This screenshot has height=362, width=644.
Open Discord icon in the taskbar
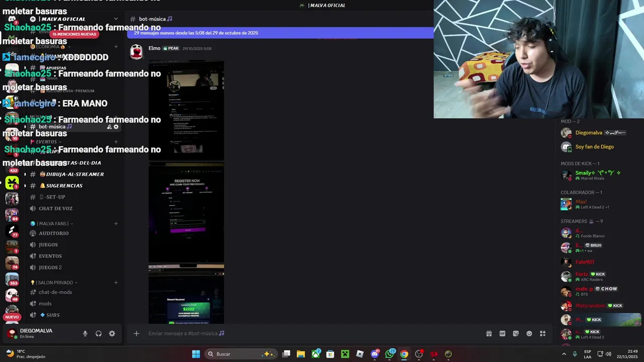click(375, 354)
